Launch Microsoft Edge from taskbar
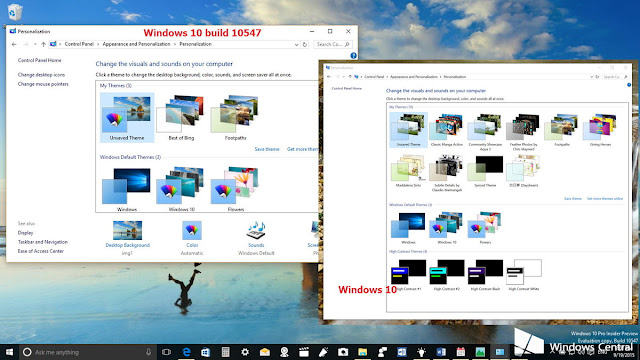The width and height of the screenshot is (640, 360). point(186,352)
